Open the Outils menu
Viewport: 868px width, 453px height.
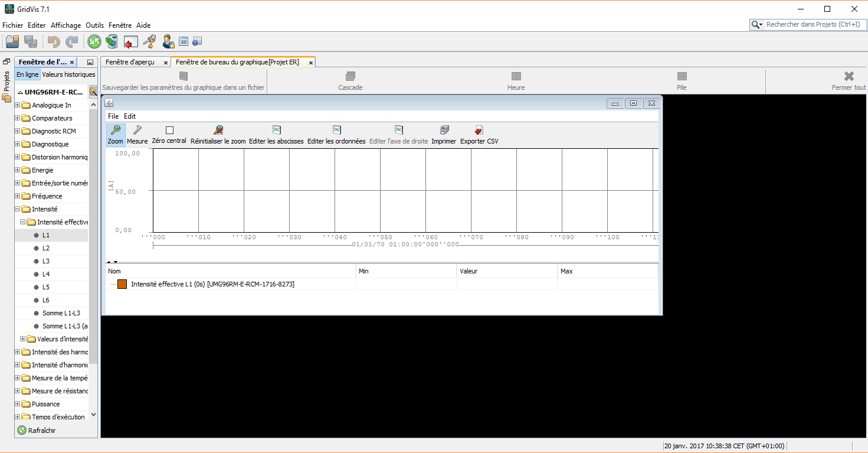click(x=94, y=25)
